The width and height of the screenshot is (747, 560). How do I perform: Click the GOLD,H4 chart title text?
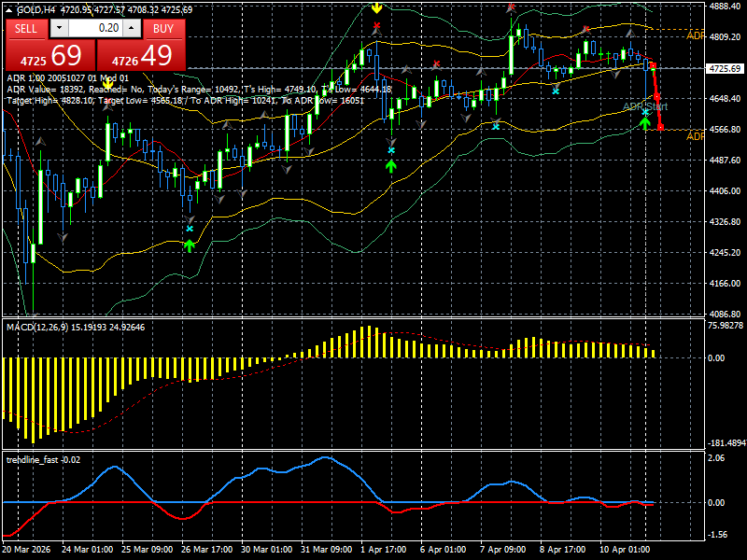pos(35,9)
